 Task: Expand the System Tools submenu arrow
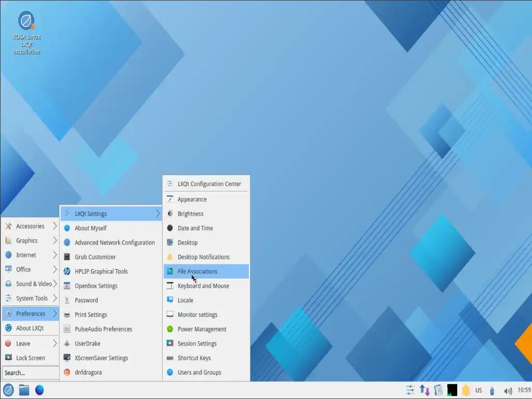click(x=55, y=298)
